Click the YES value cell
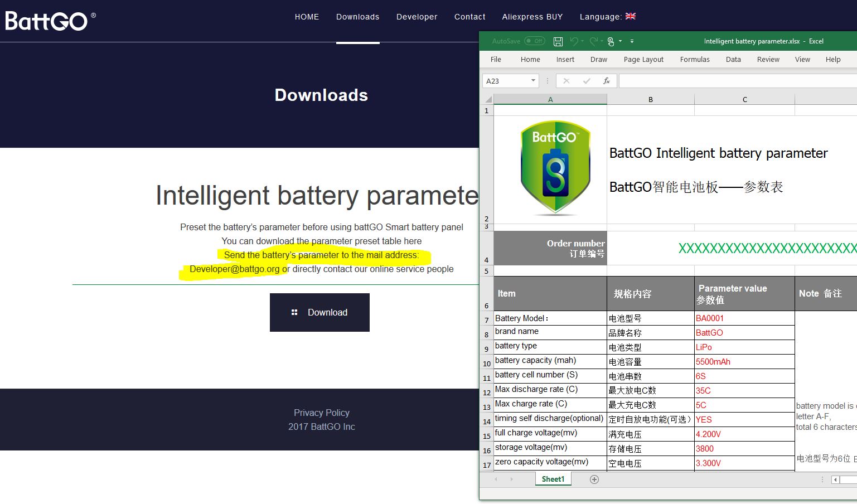The image size is (857, 504). coord(744,420)
